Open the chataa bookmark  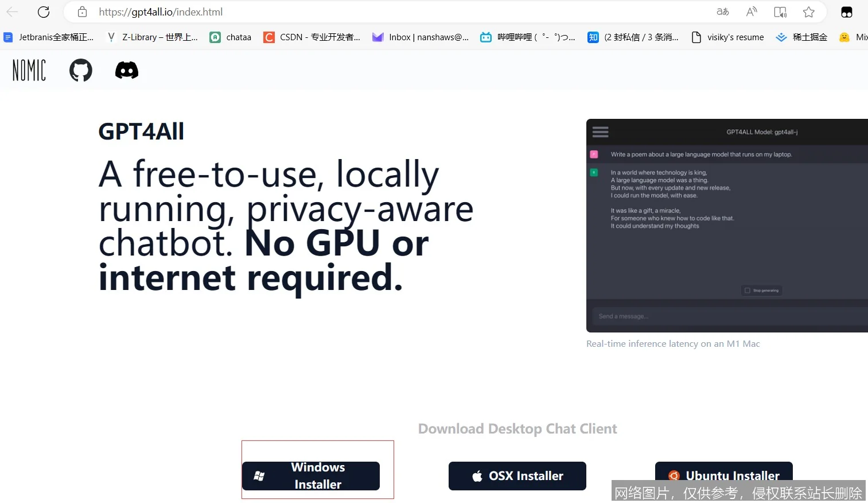tap(231, 37)
